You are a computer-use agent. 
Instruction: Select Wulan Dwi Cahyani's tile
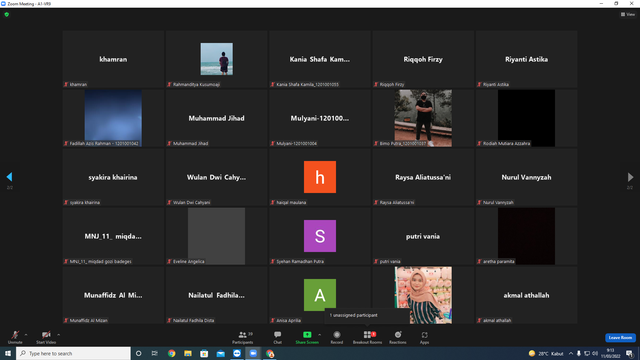[x=216, y=177]
